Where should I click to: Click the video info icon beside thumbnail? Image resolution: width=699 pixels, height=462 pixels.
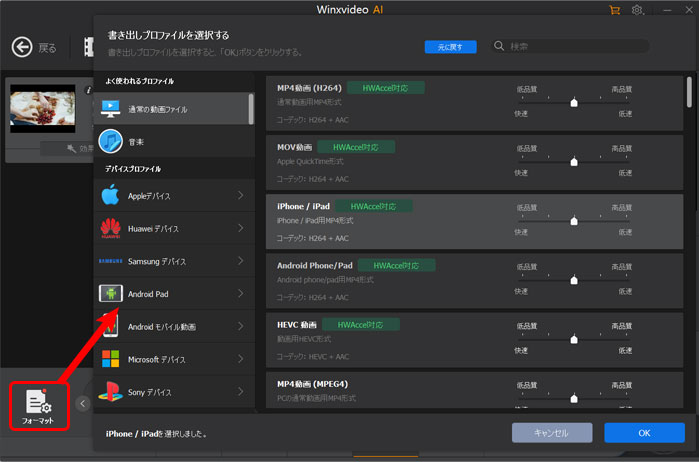tap(88, 90)
